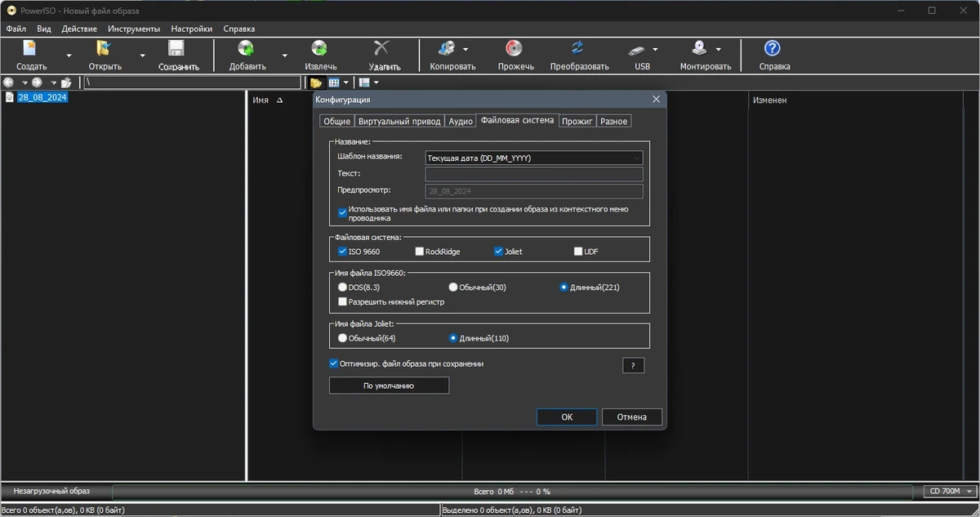Select the 28_08_2024 tree item
The height and width of the screenshot is (517, 980).
click(43, 97)
